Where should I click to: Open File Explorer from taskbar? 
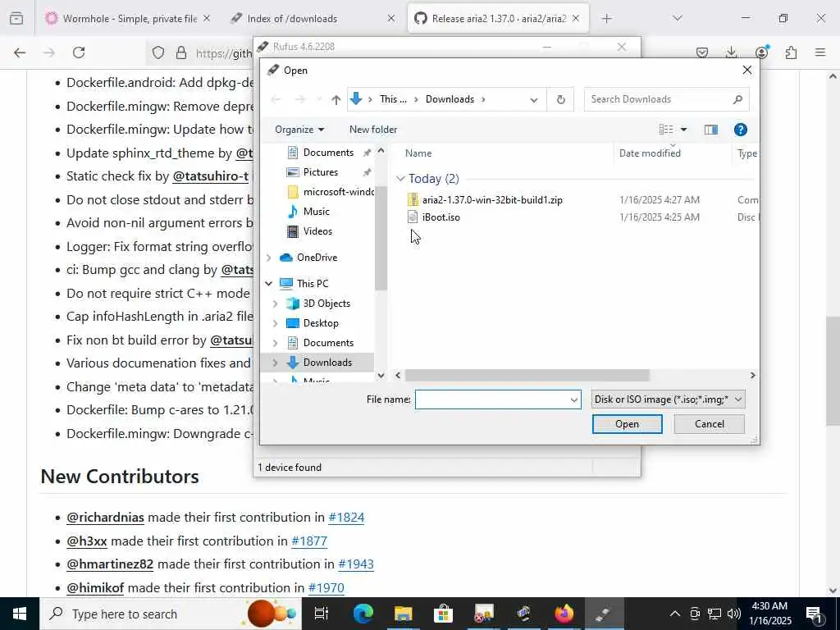403,614
